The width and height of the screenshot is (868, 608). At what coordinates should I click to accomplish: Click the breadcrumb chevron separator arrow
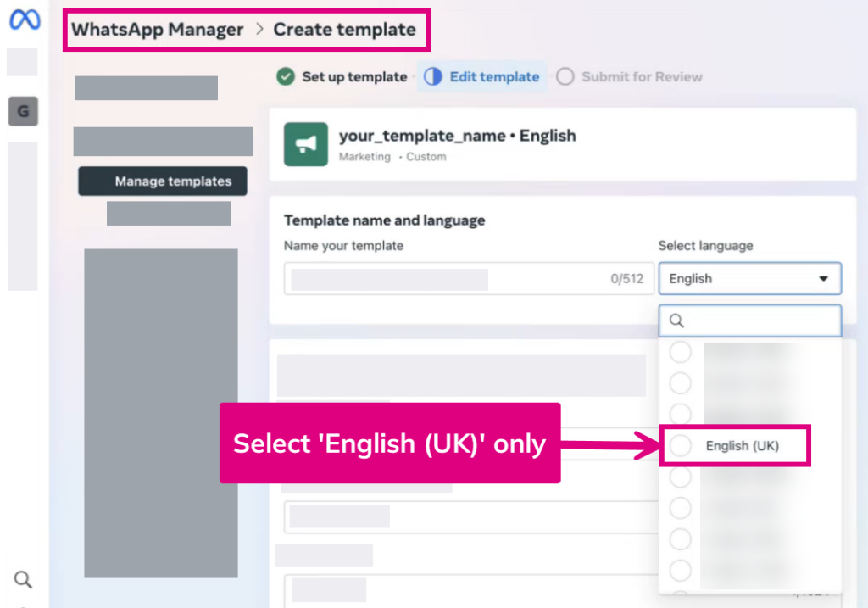point(259,30)
